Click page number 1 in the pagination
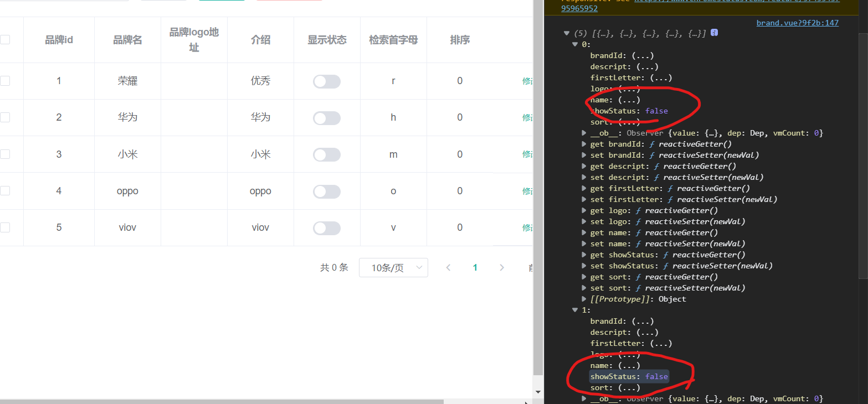Screen dimensions: 868x404 (x=475, y=268)
